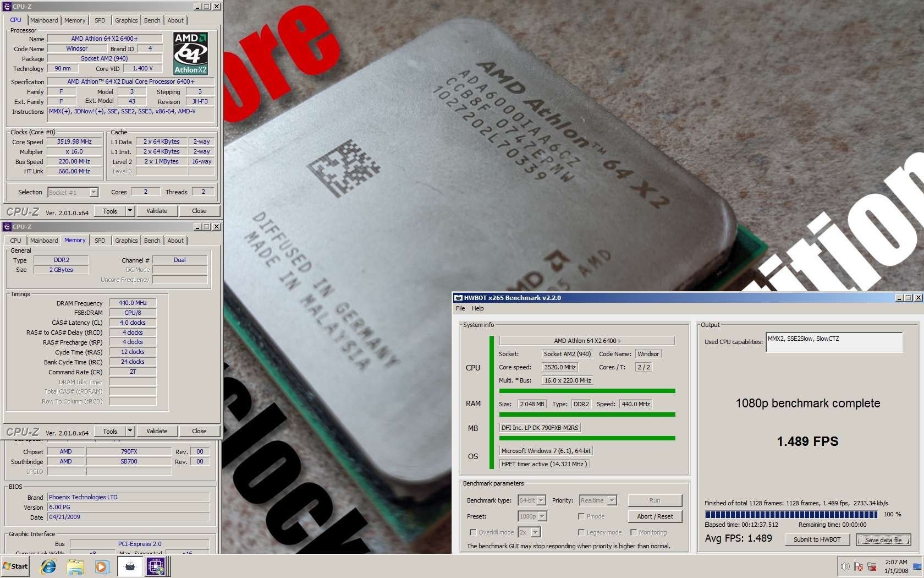Screen dimensions: 924x578
Task: Open the Action Center flag tray icon
Action: (x=859, y=566)
